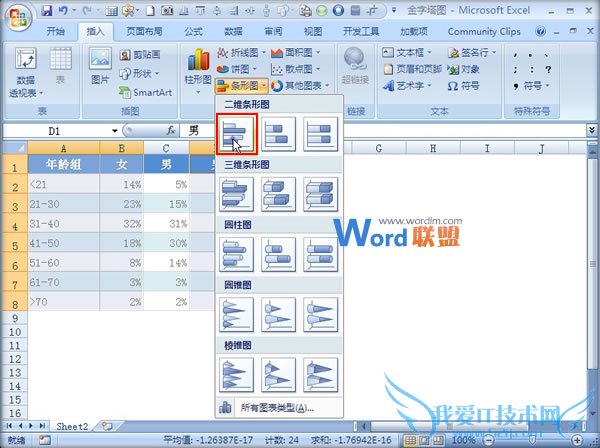
Task: Switch to the 视图 View tab
Action: click(x=313, y=31)
